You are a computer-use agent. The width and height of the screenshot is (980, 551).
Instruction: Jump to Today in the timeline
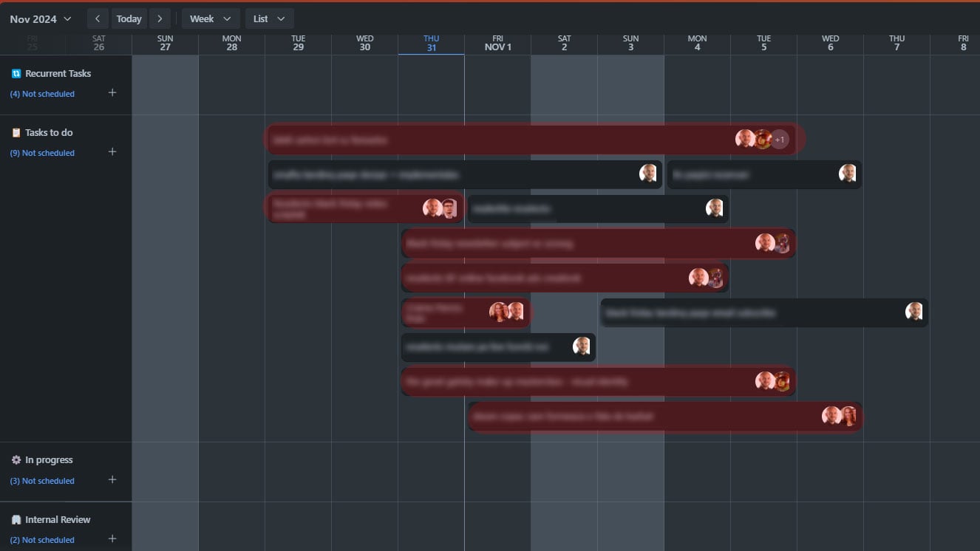coord(129,18)
